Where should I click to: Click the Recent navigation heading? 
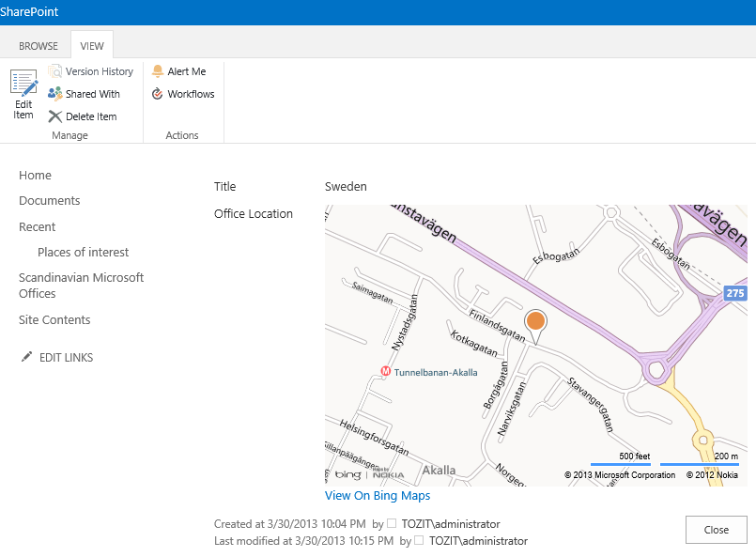(x=38, y=226)
